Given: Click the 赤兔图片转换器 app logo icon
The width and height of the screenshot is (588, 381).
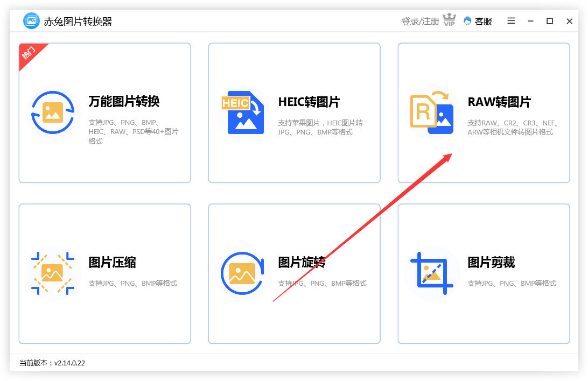Looking at the screenshot, I should click(x=31, y=20).
